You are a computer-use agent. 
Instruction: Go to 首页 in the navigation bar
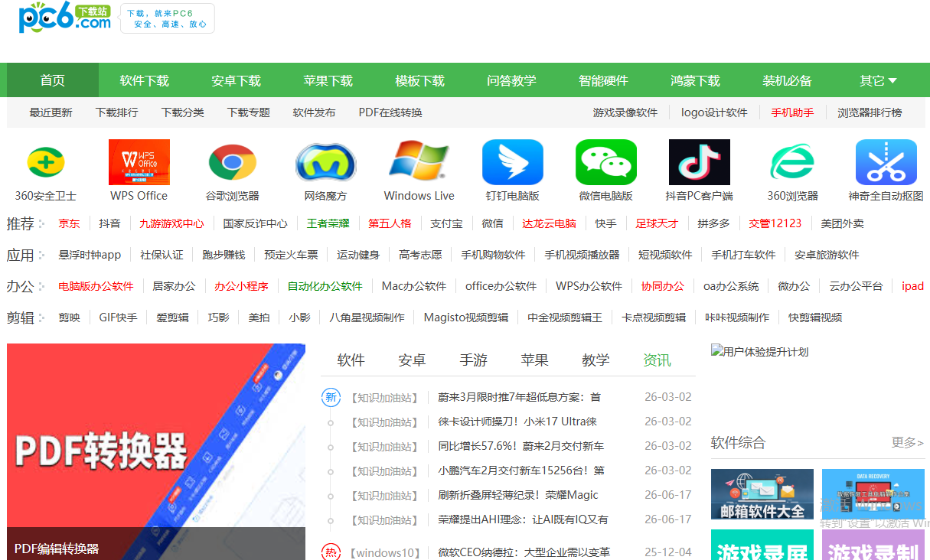click(x=53, y=80)
